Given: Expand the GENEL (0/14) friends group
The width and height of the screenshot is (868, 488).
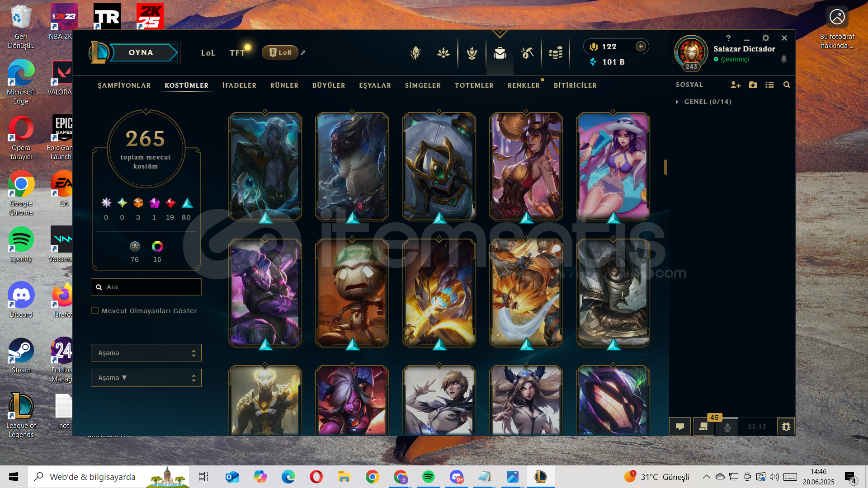Looking at the screenshot, I should 703,102.
